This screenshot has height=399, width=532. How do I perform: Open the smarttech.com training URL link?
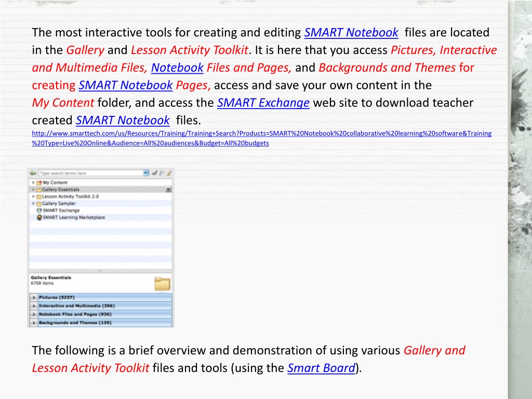click(262, 138)
